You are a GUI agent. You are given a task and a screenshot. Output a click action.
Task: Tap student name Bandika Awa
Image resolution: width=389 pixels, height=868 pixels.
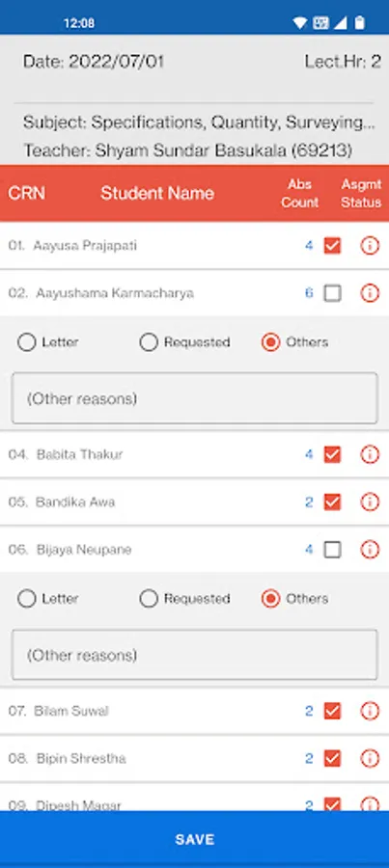[75, 502]
